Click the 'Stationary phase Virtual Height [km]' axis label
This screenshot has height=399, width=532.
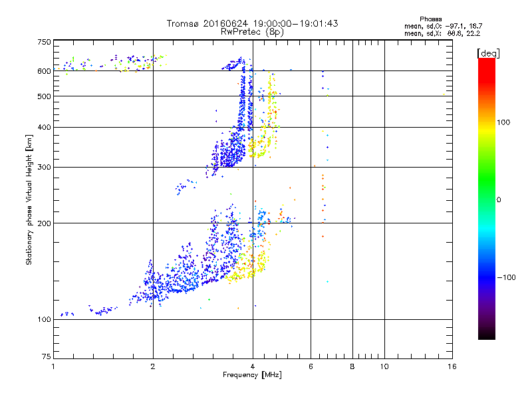pyautogui.click(x=29, y=199)
